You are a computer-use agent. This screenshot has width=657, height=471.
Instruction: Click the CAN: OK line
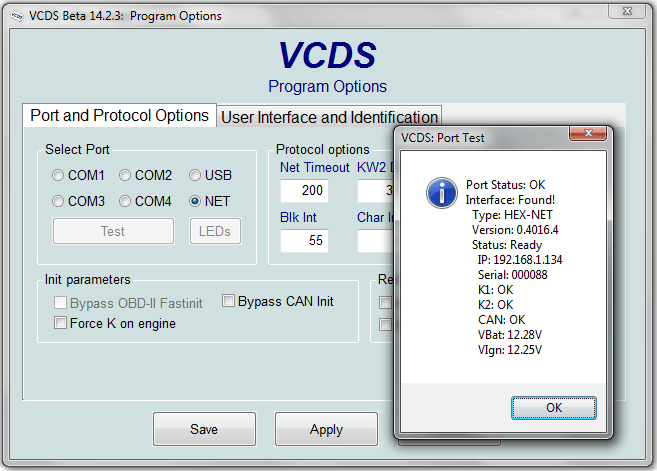click(x=502, y=320)
